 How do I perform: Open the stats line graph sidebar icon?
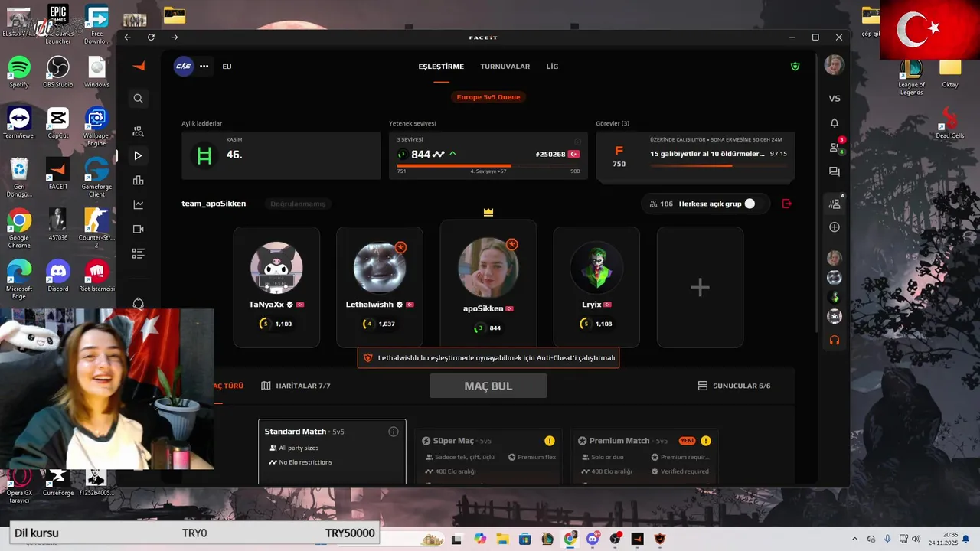point(138,204)
